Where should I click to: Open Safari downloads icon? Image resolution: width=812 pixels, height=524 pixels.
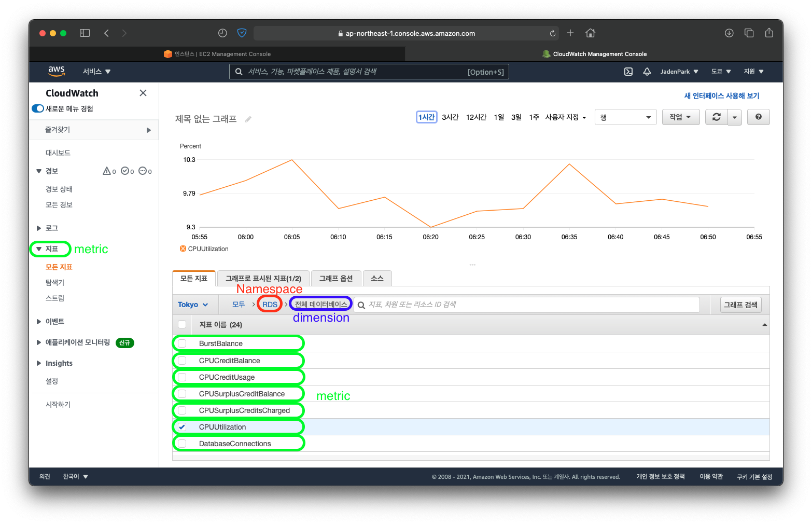pyautogui.click(x=729, y=33)
